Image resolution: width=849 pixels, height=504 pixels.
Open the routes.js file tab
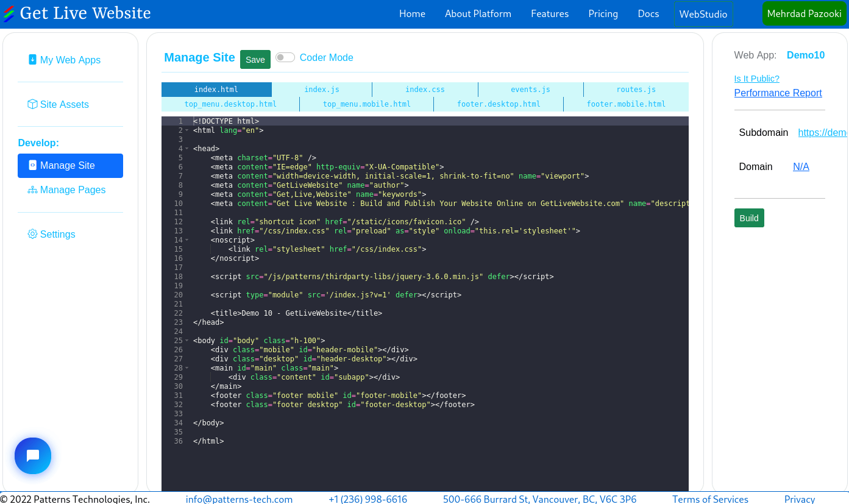tap(636, 90)
